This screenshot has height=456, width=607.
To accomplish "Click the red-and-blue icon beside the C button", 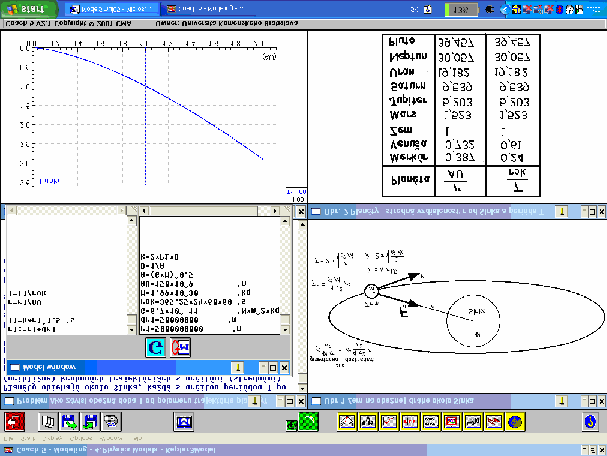I will click(180, 347).
